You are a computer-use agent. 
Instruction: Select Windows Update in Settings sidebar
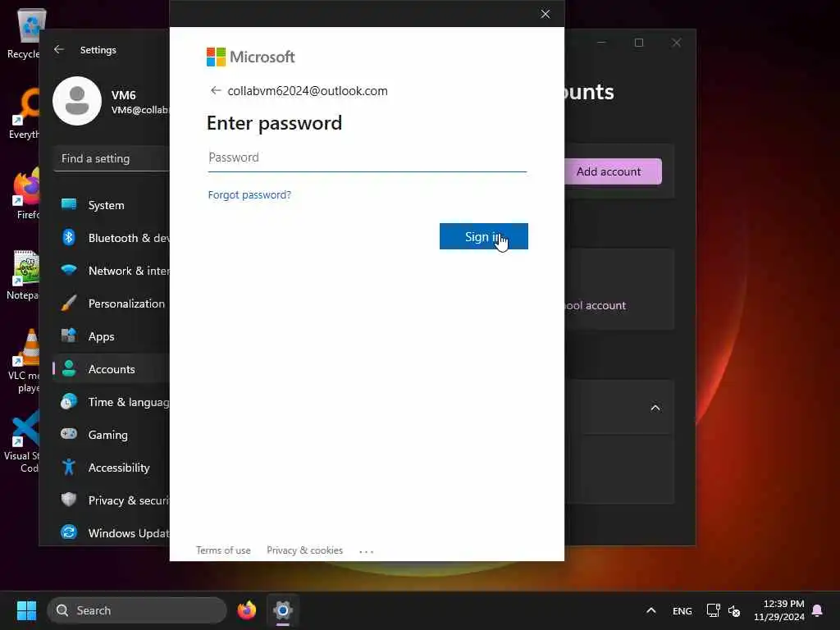(112, 533)
